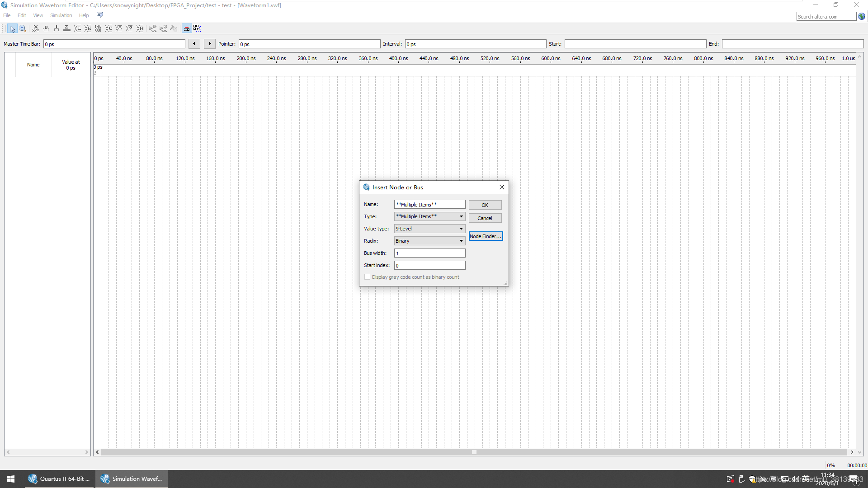Activate the Selection pointer tool

pos(12,28)
